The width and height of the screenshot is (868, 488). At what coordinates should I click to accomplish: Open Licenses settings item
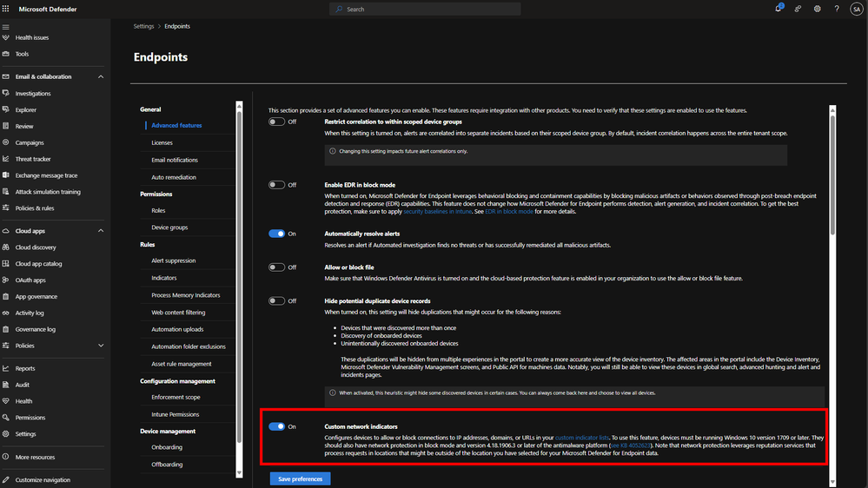(162, 142)
